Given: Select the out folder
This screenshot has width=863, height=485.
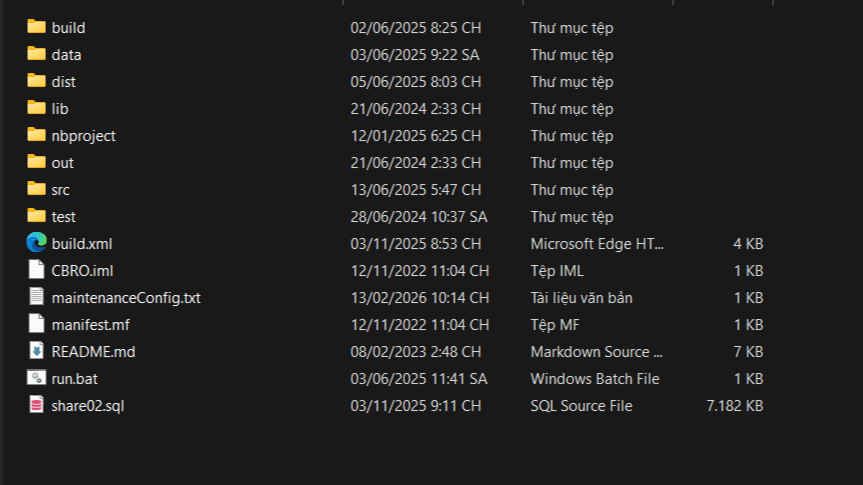Looking at the screenshot, I should (62, 163).
